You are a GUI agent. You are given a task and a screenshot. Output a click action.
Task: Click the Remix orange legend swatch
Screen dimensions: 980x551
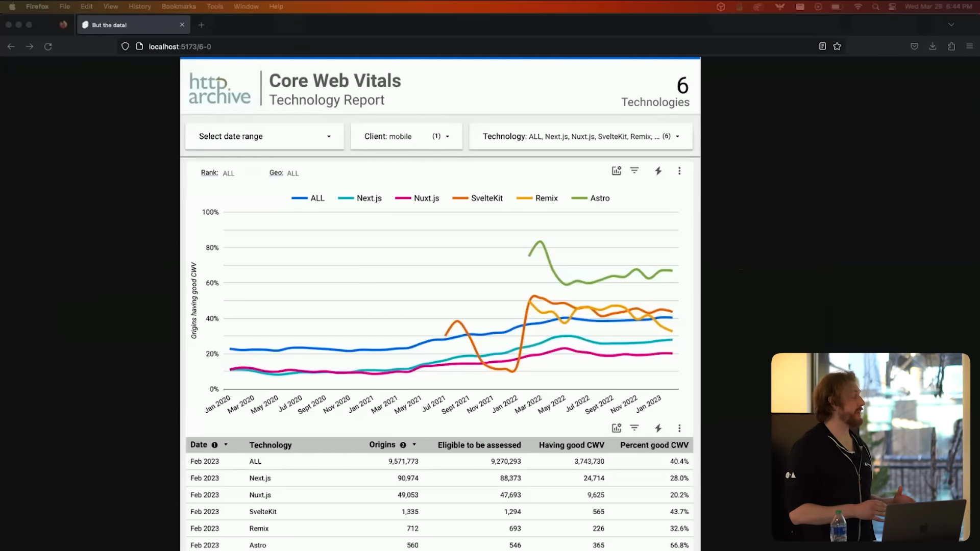(x=524, y=198)
